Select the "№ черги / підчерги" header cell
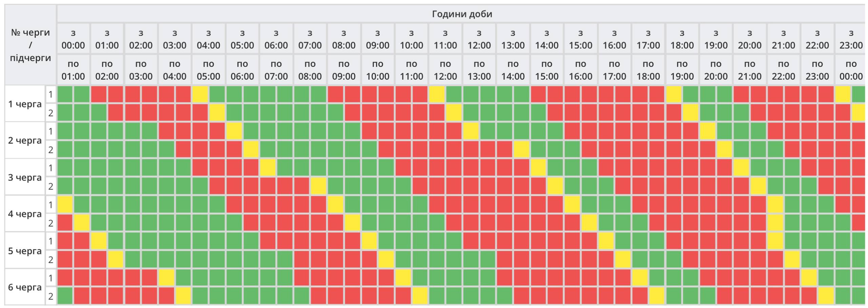This screenshot has width=868, height=308. tap(31, 45)
